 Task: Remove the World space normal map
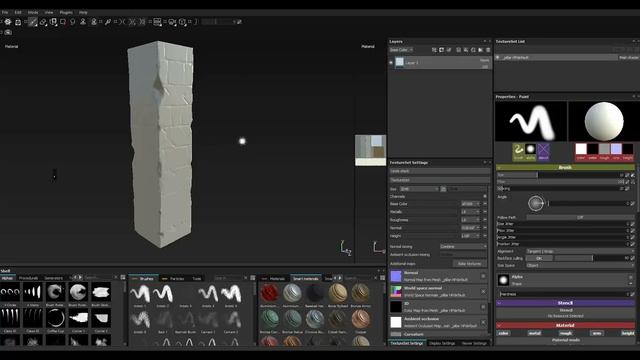483,291
